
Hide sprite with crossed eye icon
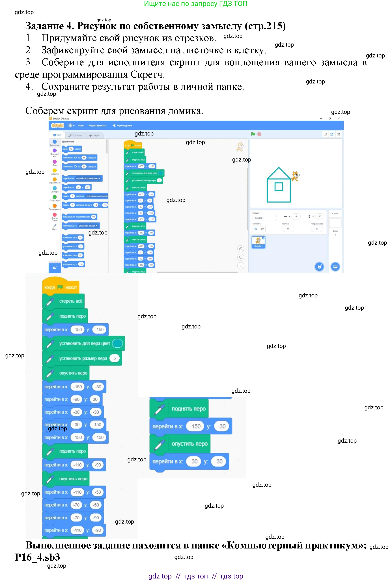[x=262, y=229]
